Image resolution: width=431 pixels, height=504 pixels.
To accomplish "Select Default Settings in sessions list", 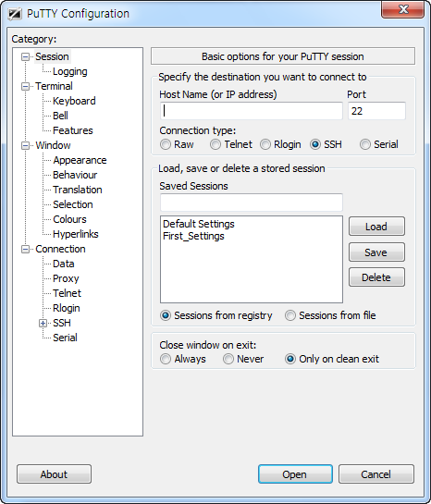I will click(x=199, y=224).
